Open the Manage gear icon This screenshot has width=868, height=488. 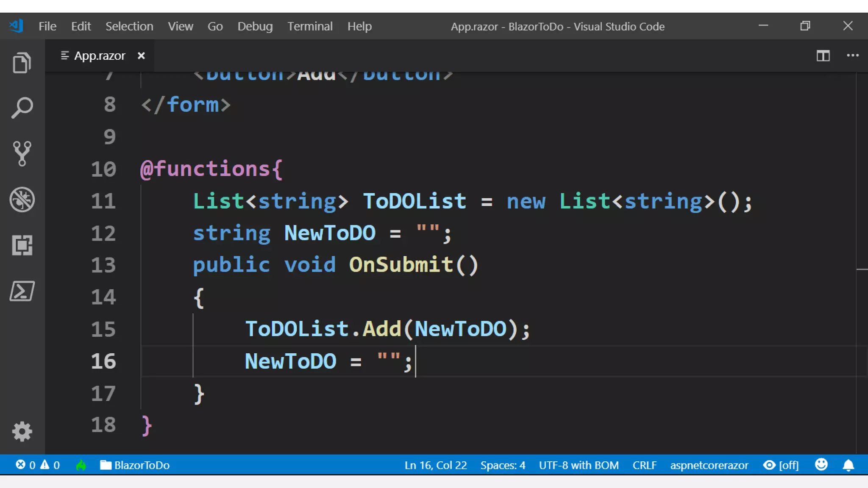(22, 432)
